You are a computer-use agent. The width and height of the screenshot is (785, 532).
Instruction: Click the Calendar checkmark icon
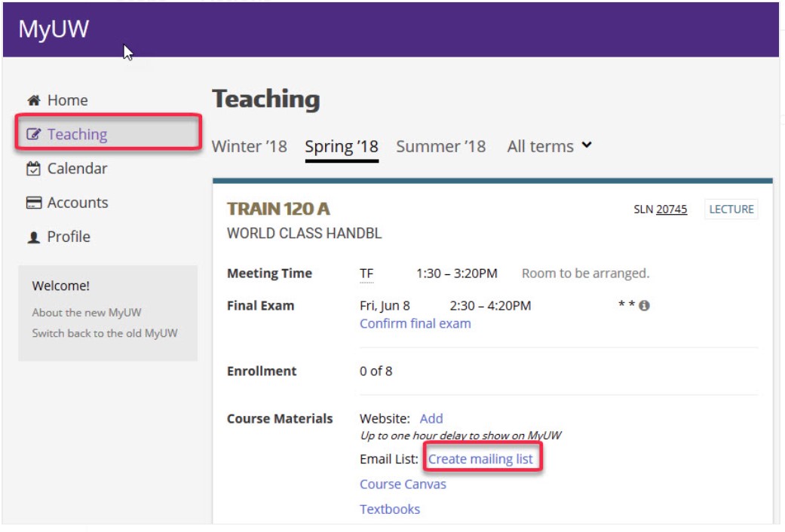tap(33, 169)
